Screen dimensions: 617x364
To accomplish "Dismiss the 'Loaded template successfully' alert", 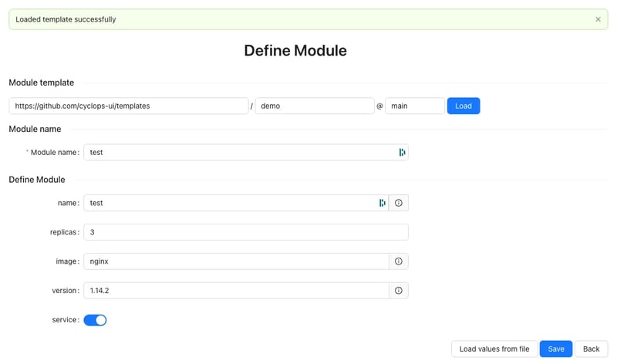I will pyautogui.click(x=598, y=19).
